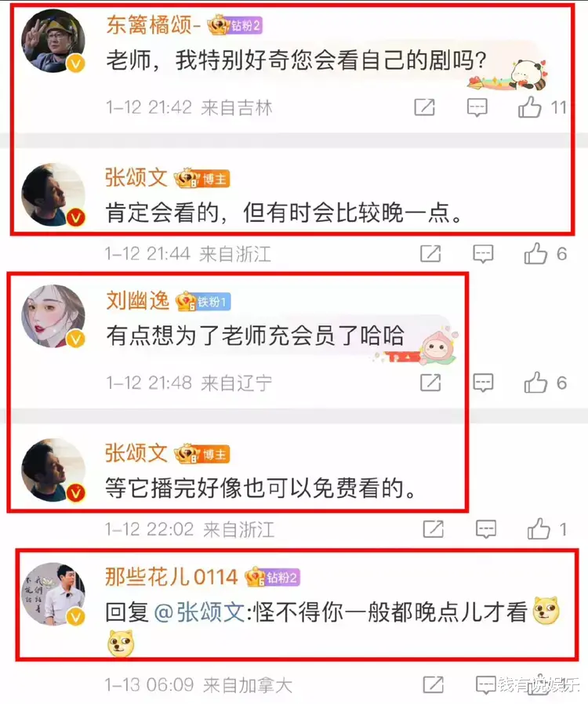View 东篱橘颂's avatar photo
Image resolution: width=588 pixels, height=704 pixels.
point(53,41)
